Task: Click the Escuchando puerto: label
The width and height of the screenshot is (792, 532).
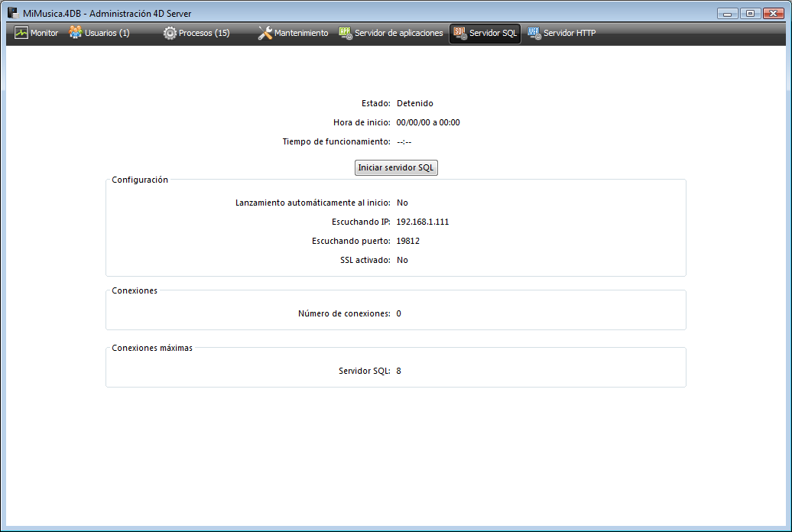Action: click(x=351, y=241)
